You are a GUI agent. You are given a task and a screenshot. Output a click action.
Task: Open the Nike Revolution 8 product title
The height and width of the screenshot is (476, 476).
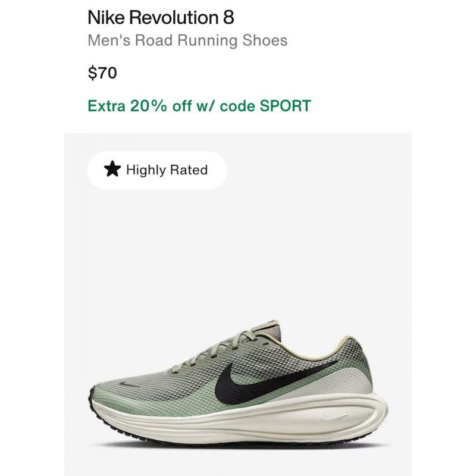coord(161,17)
